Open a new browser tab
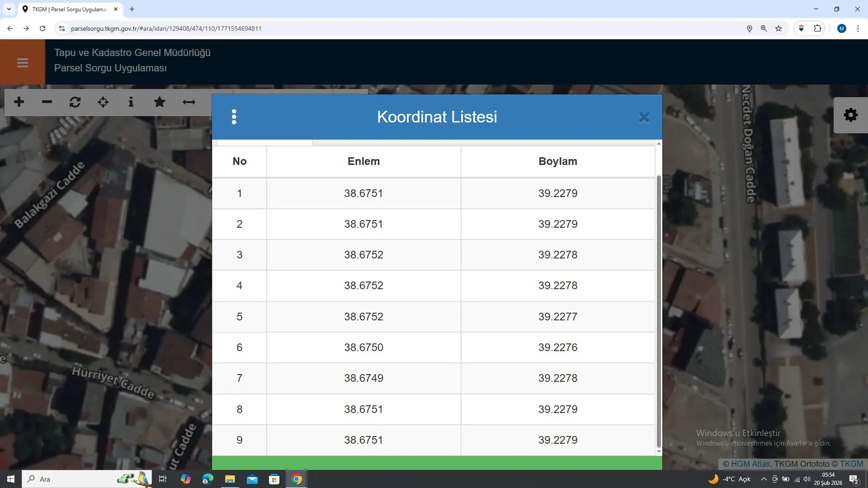 [x=132, y=9]
